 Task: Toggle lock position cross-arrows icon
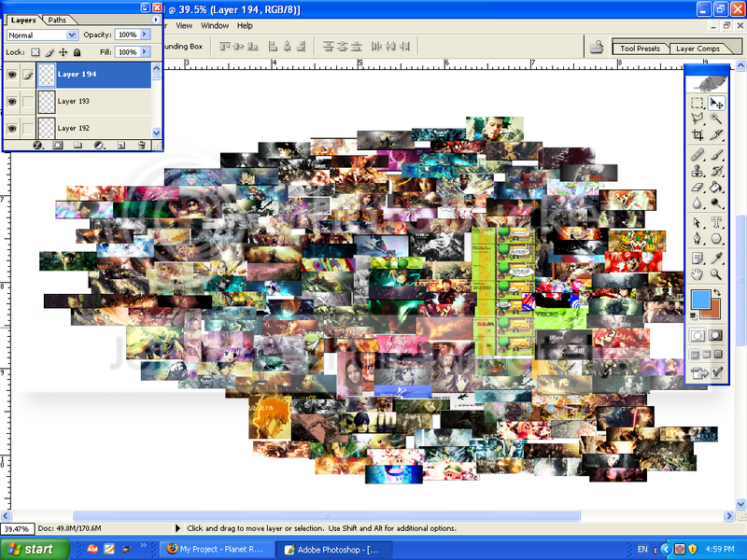pos(63,52)
